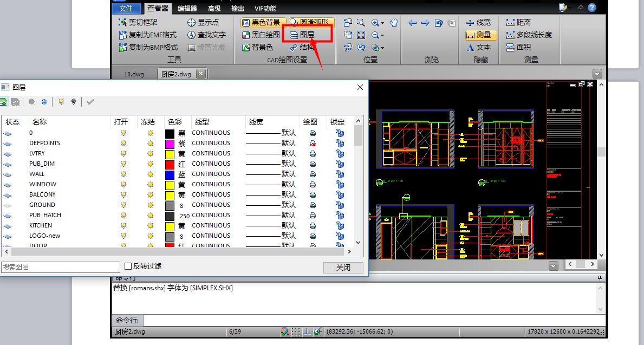Toggle the on/off lightbulb for WALL layer

point(123,174)
